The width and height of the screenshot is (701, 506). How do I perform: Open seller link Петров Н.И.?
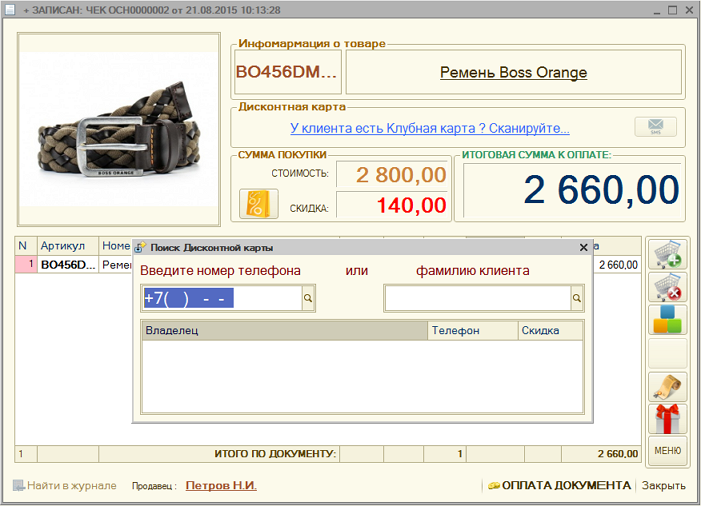coord(221,485)
